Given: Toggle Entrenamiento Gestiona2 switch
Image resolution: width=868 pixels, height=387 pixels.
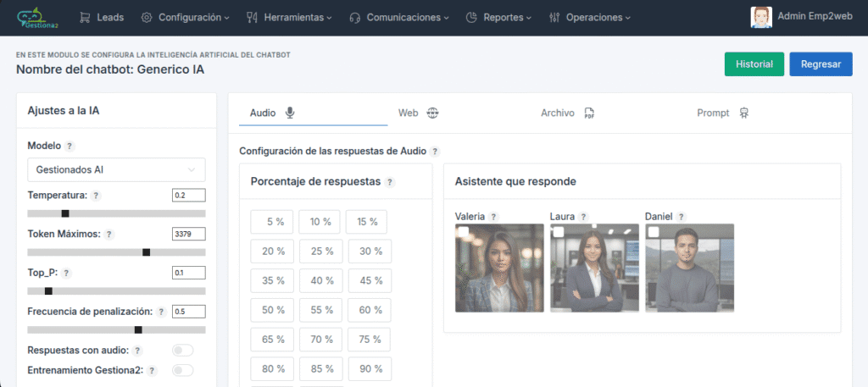Looking at the screenshot, I should 182,370.
